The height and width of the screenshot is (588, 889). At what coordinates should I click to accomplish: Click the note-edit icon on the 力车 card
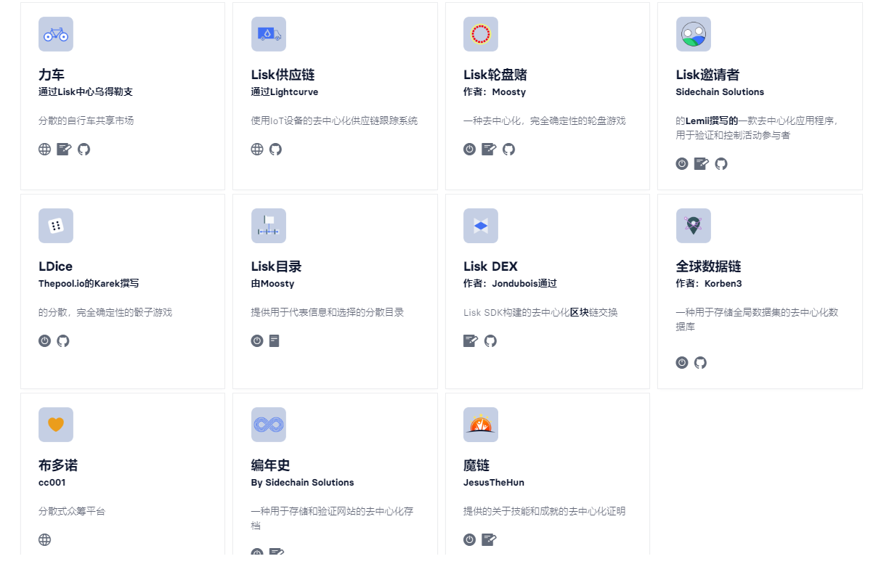pyautogui.click(x=64, y=150)
